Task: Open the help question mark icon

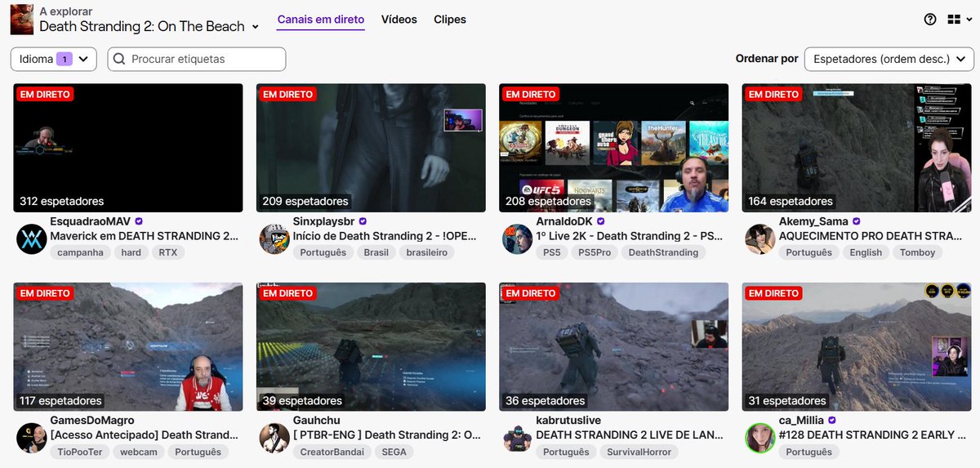Action: 930,20
